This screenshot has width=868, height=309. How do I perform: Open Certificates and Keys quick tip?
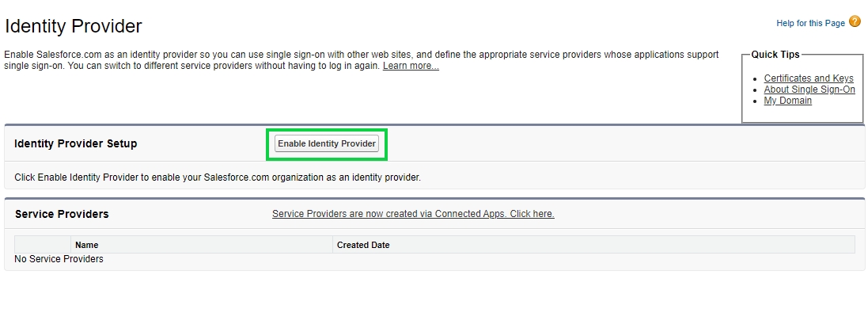coord(809,78)
